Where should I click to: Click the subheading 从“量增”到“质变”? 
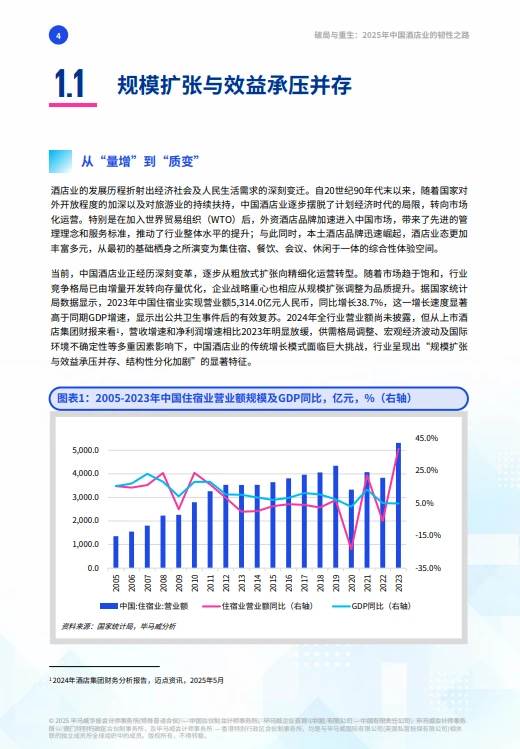pyautogui.click(x=140, y=161)
